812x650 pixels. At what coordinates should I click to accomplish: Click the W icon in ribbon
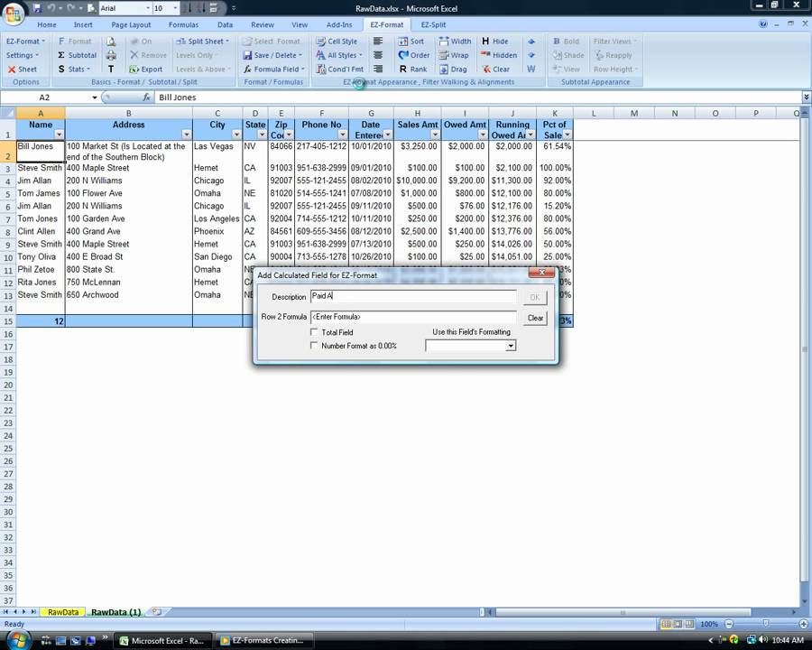point(531,69)
